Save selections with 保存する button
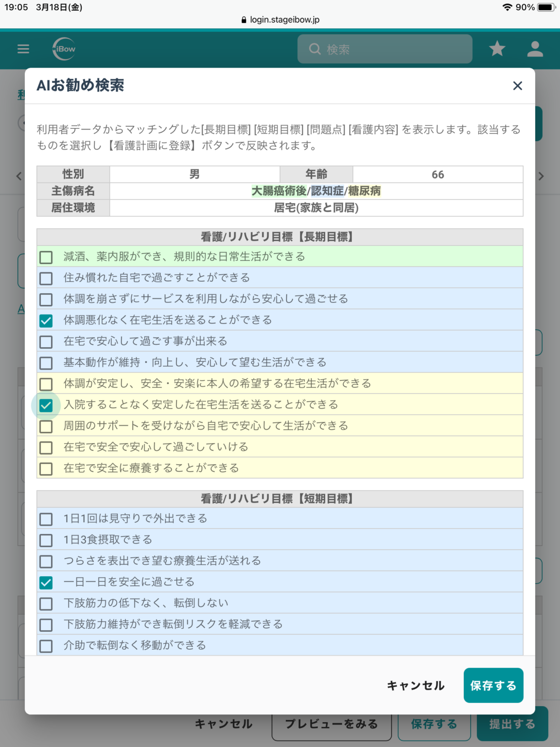 (493, 685)
